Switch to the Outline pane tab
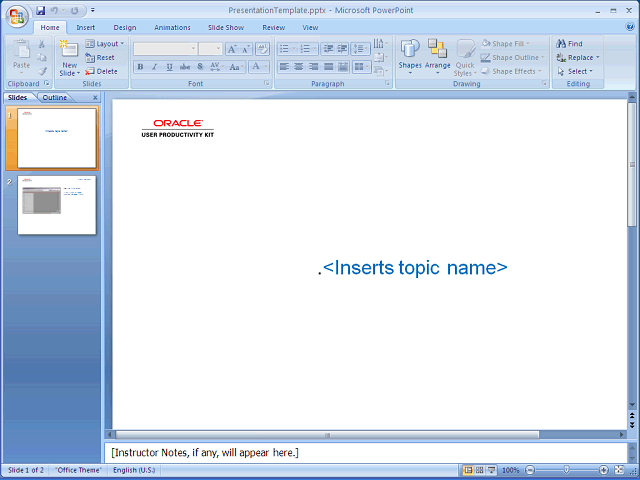640x480 pixels. point(55,98)
